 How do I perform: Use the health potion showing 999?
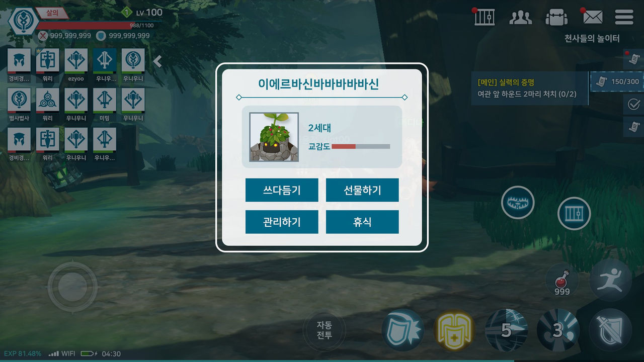coord(562,279)
